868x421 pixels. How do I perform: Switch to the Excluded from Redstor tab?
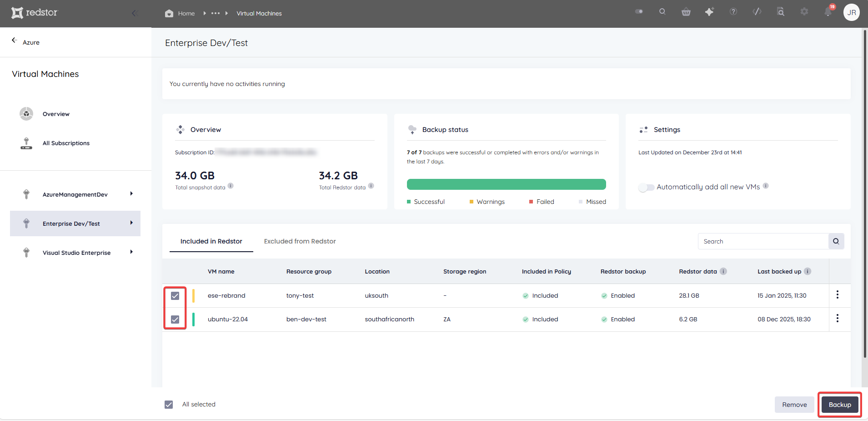click(x=300, y=241)
